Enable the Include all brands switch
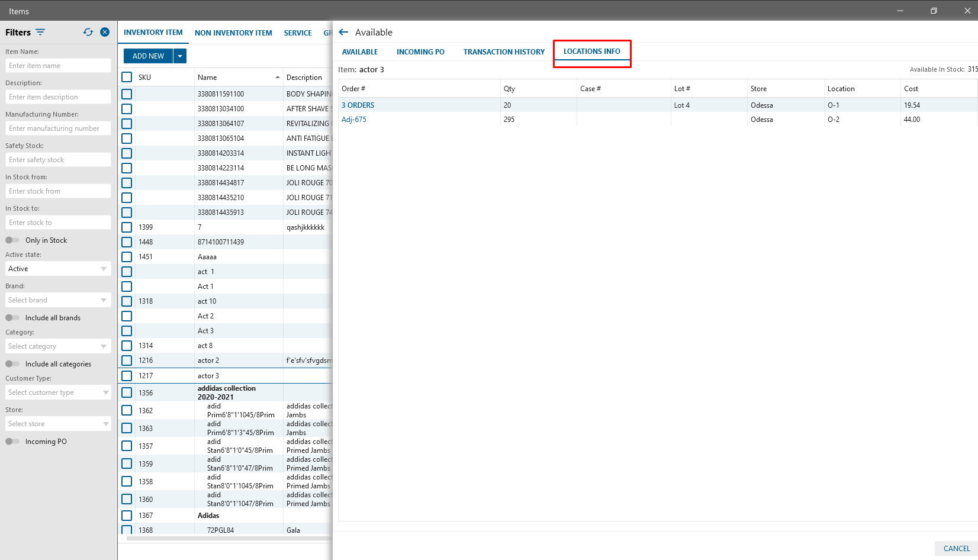The height and width of the screenshot is (560, 978). [12, 318]
